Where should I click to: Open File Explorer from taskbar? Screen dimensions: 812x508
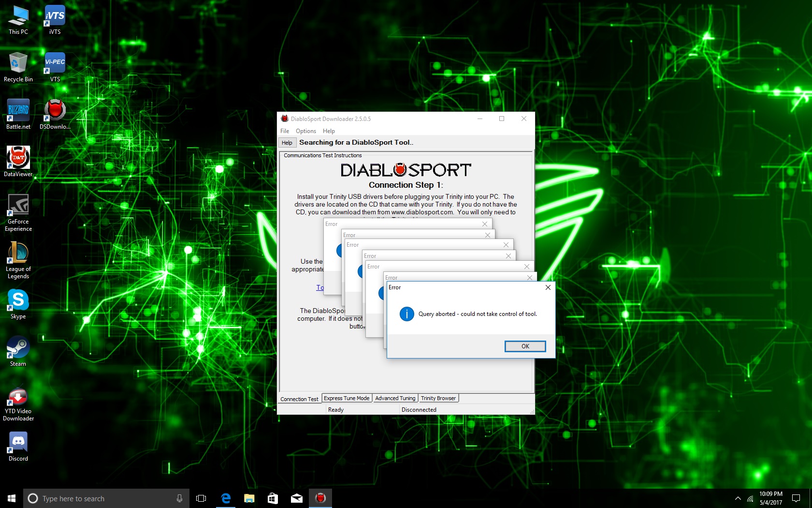point(249,498)
